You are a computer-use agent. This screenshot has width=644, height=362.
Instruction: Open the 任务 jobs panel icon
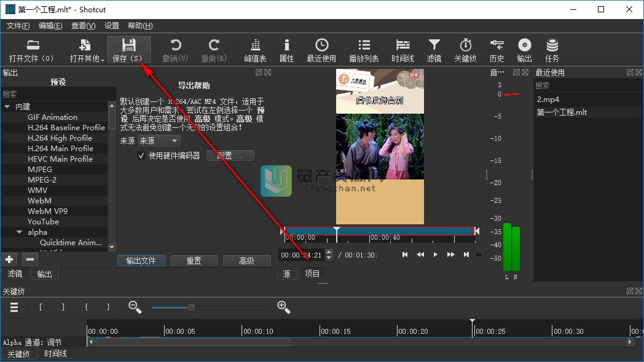point(552,50)
